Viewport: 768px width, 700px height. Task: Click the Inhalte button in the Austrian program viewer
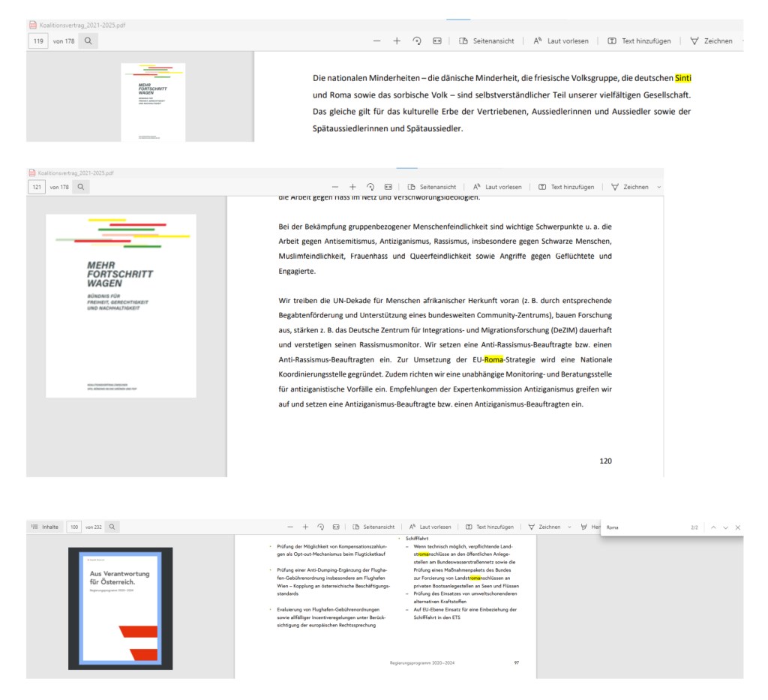pyautogui.click(x=44, y=527)
